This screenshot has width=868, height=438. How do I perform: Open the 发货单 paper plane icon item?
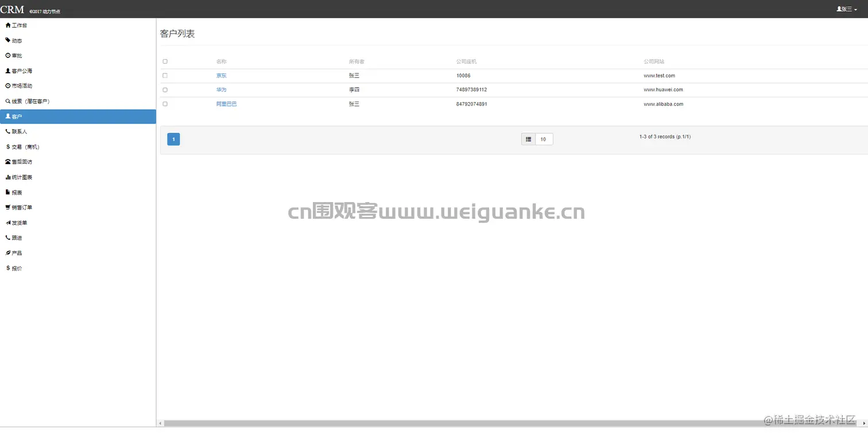pos(16,223)
